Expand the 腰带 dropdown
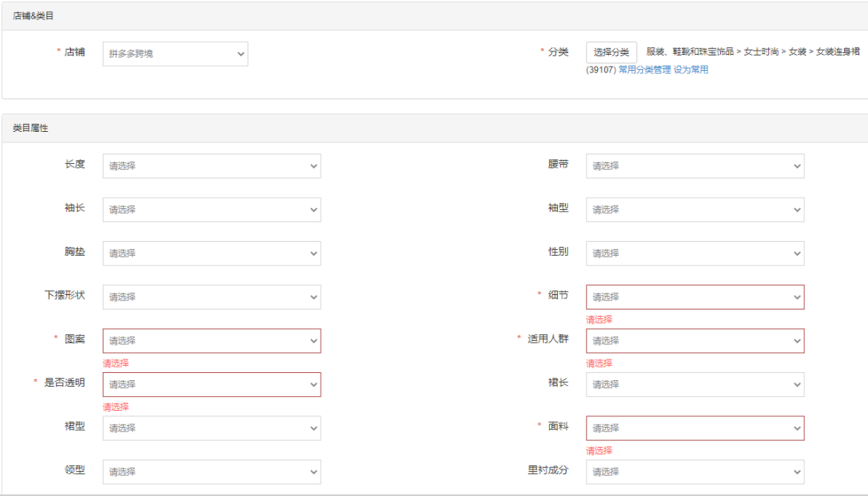868x496 pixels. click(694, 166)
